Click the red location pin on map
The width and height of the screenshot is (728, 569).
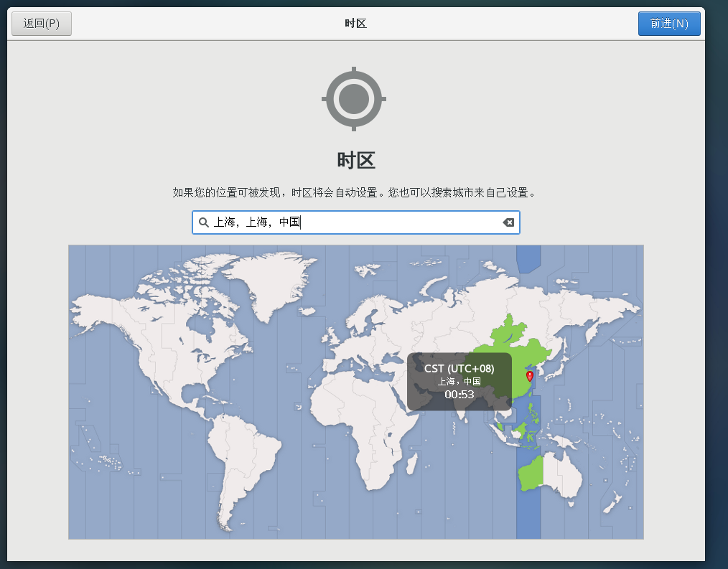[x=530, y=376]
